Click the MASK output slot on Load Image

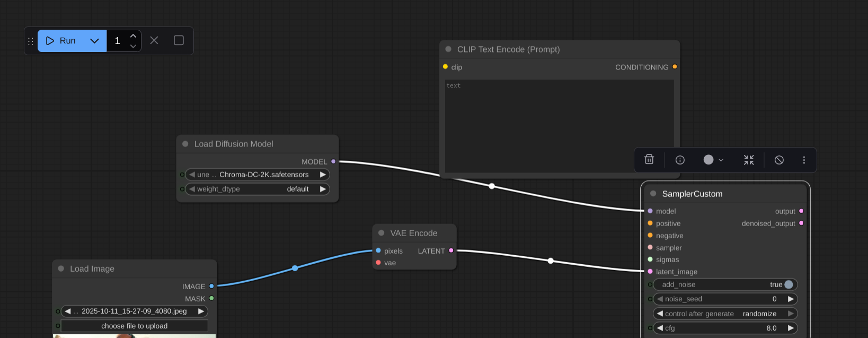(x=211, y=298)
